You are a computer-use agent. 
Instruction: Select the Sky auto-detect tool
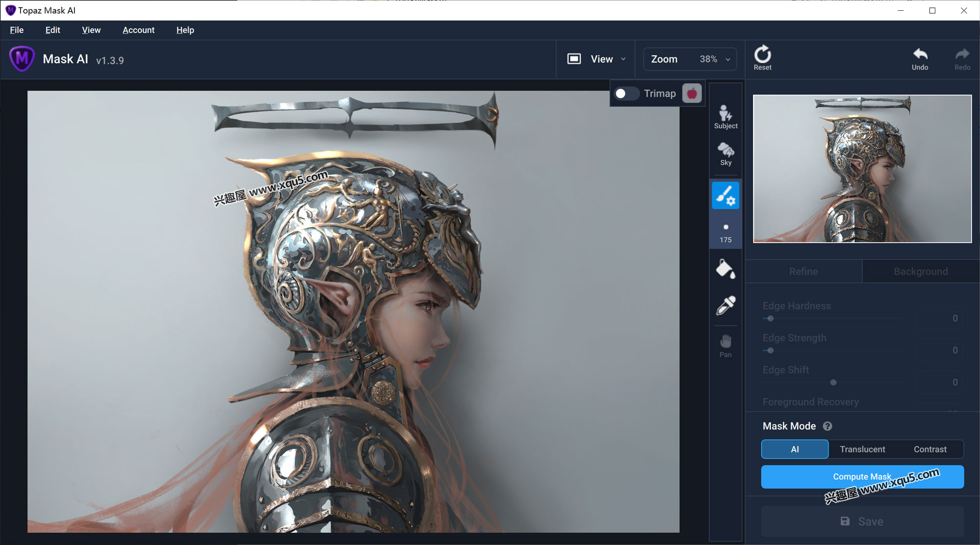726,154
